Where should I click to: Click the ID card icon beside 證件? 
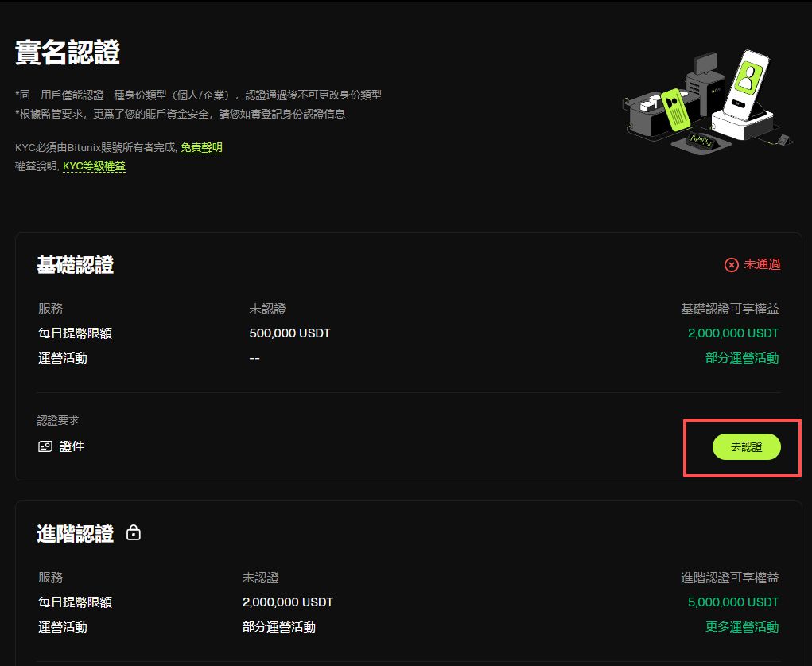(45, 446)
